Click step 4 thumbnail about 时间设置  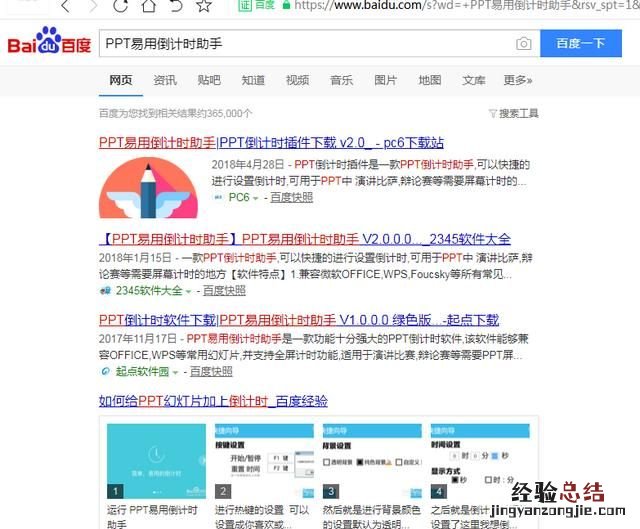pos(480,461)
